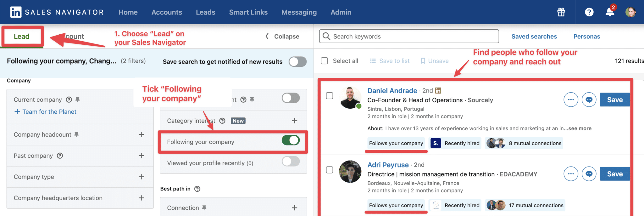Image resolution: width=644 pixels, height=216 pixels.
Task: Show Best path in help icon
Action: [197, 189]
